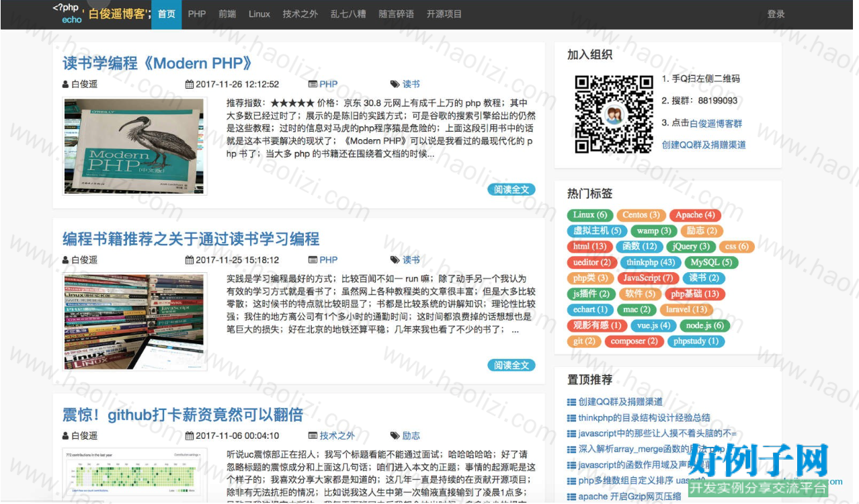The image size is (859, 504).
Task: Click the PHP category of Modern PHP post
Action: coord(329,84)
